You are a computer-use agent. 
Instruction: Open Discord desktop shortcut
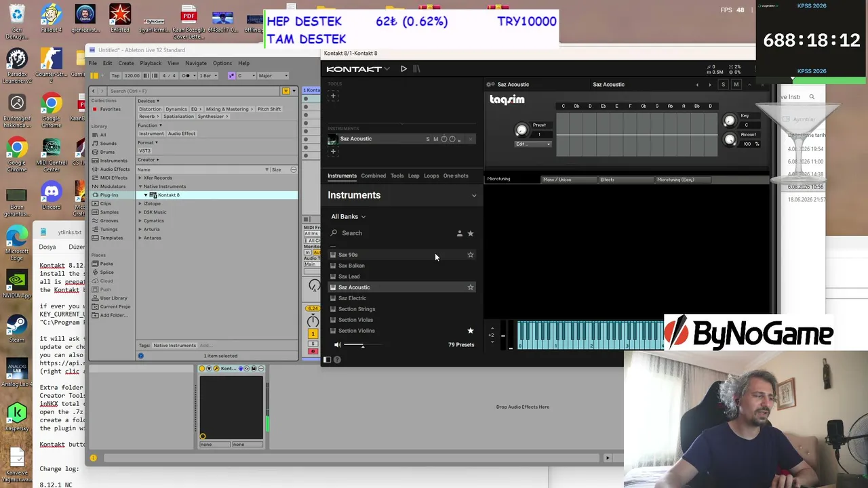pos(51,195)
